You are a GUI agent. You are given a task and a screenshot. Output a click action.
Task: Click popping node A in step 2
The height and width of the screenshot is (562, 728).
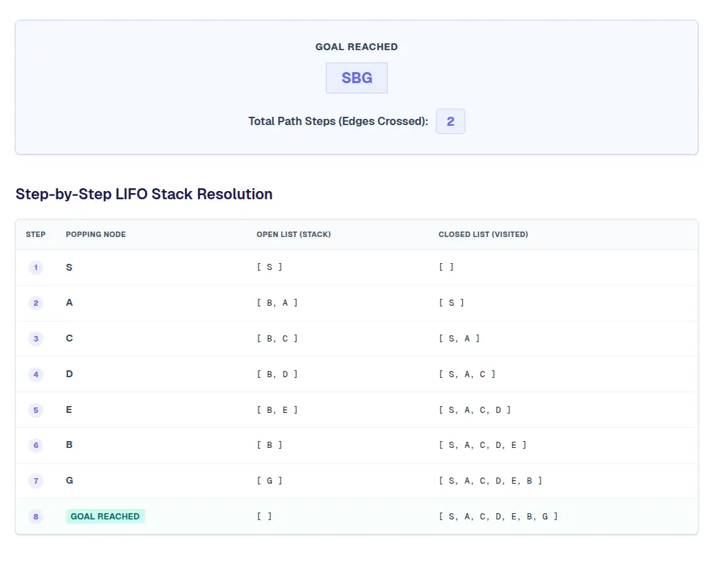[x=69, y=302]
